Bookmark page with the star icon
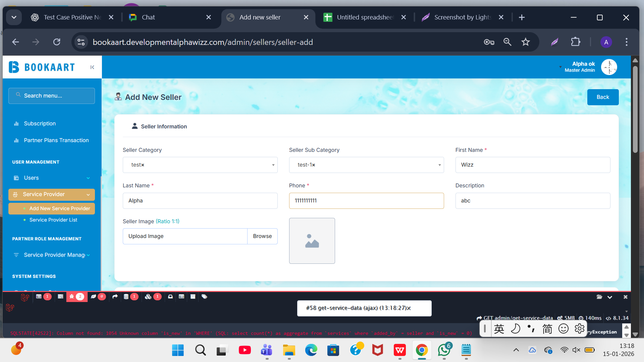The width and height of the screenshot is (644, 362). pos(525,42)
